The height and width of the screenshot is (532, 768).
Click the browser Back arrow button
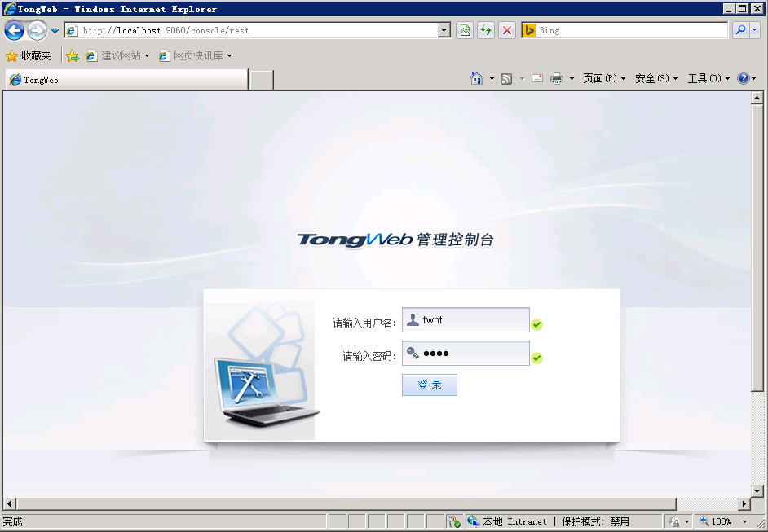click(x=14, y=31)
